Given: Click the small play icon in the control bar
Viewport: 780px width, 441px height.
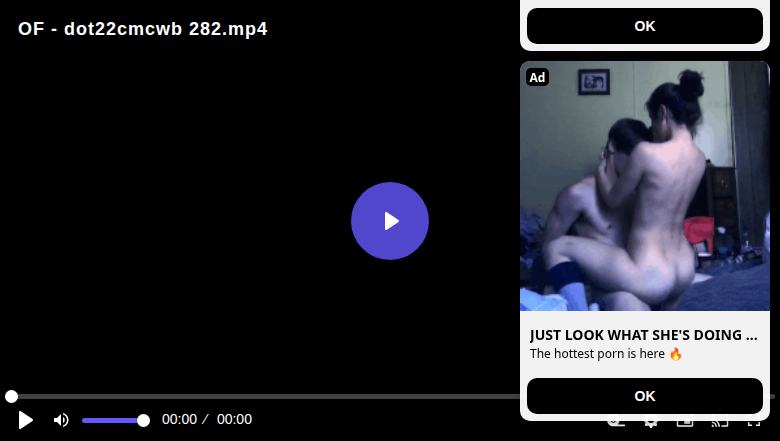Looking at the screenshot, I should pos(25,420).
